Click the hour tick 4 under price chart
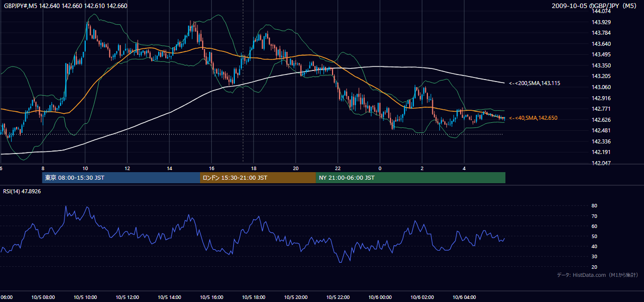The width and height of the screenshot is (644, 302). 464,169
